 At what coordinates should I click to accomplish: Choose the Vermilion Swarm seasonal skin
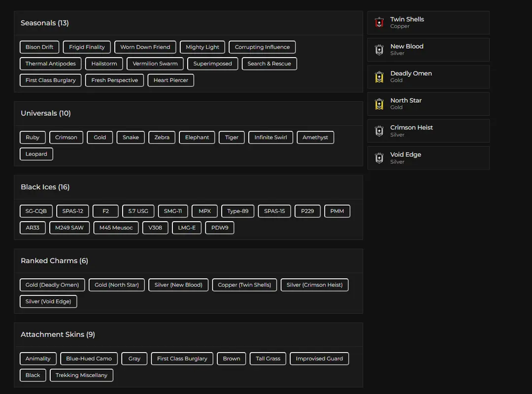pos(155,64)
